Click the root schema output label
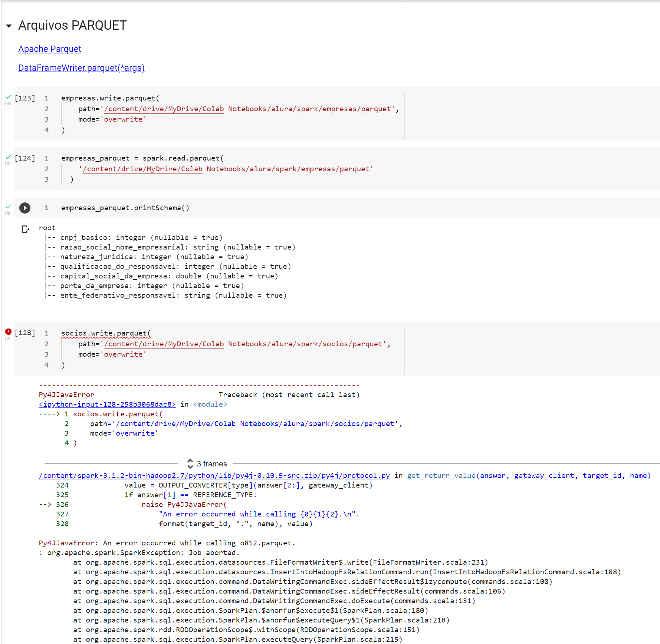 tap(47, 228)
